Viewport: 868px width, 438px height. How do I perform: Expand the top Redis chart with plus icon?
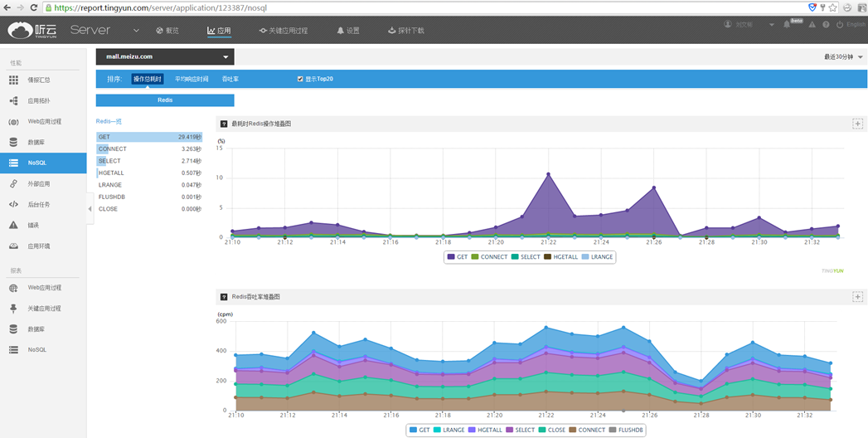point(858,124)
